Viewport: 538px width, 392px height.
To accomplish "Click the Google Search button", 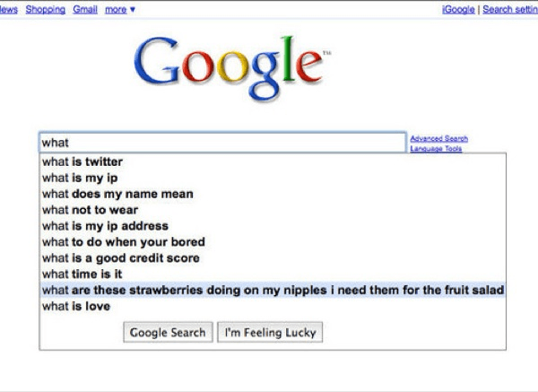I will coord(169,332).
